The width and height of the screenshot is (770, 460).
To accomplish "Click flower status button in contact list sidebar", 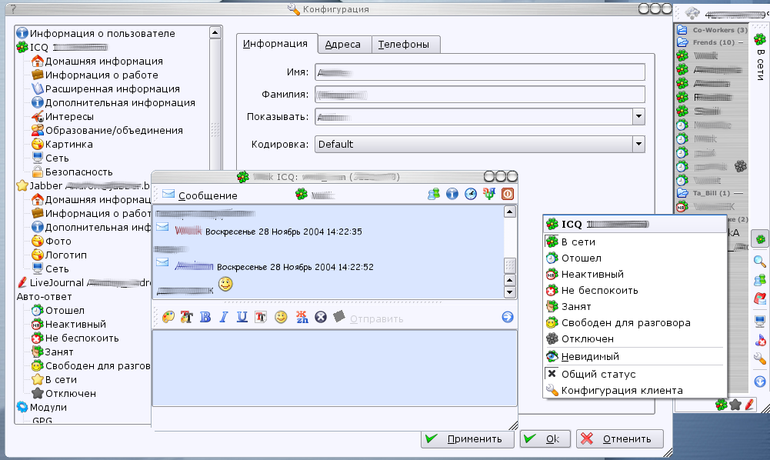I will tap(760, 239).
